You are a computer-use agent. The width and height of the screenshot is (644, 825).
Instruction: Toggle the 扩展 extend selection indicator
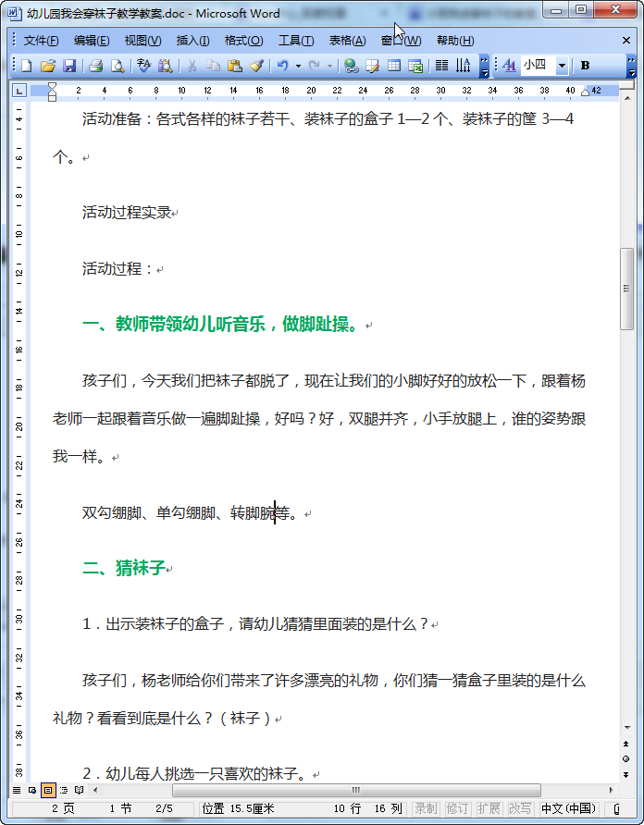click(489, 808)
